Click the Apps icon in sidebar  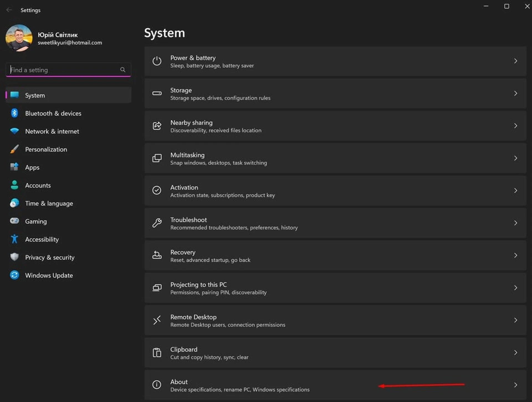tap(14, 167)
